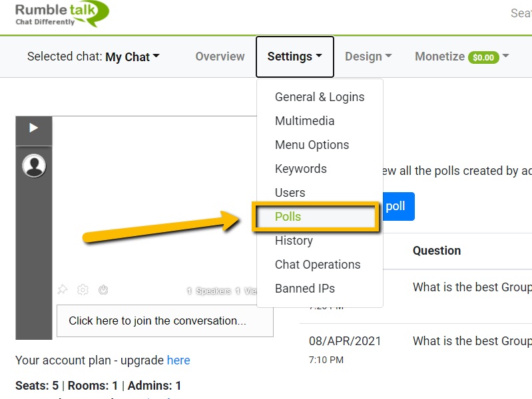
Task: Go to the Overview tab
Action: pos(220,57)
